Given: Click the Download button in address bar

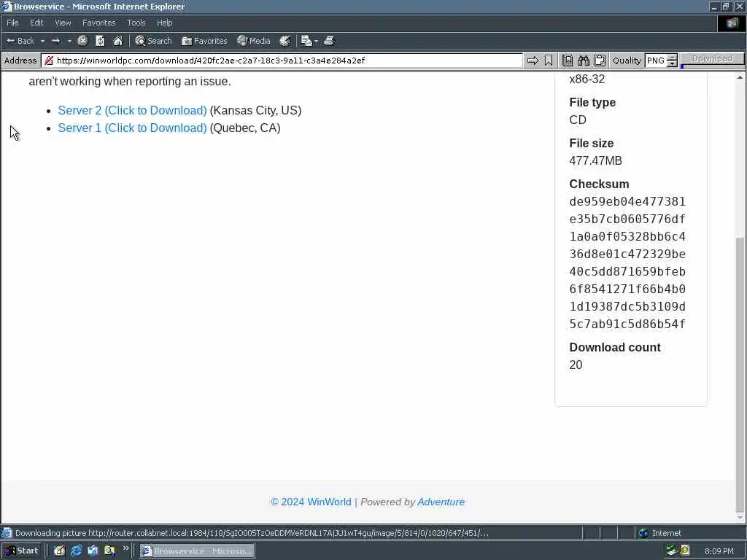Looking at the screenshot, I should (x=712, y=58).
